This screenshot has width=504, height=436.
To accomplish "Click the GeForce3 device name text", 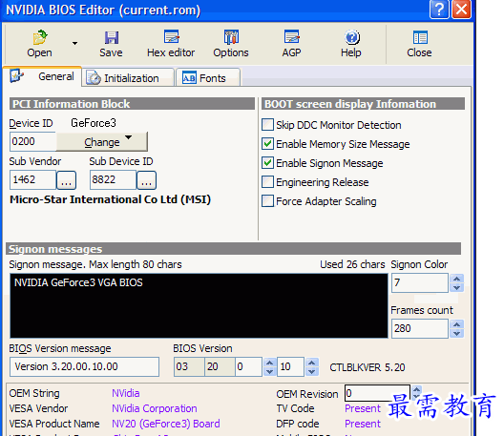I will click(x=94, y=123).
